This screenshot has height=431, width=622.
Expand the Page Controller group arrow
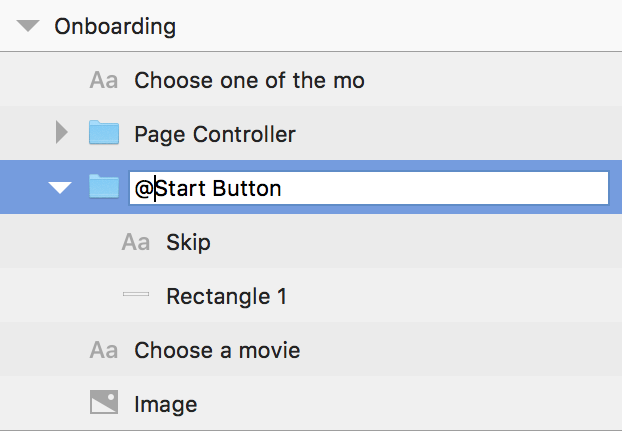(x=61, y=132)
